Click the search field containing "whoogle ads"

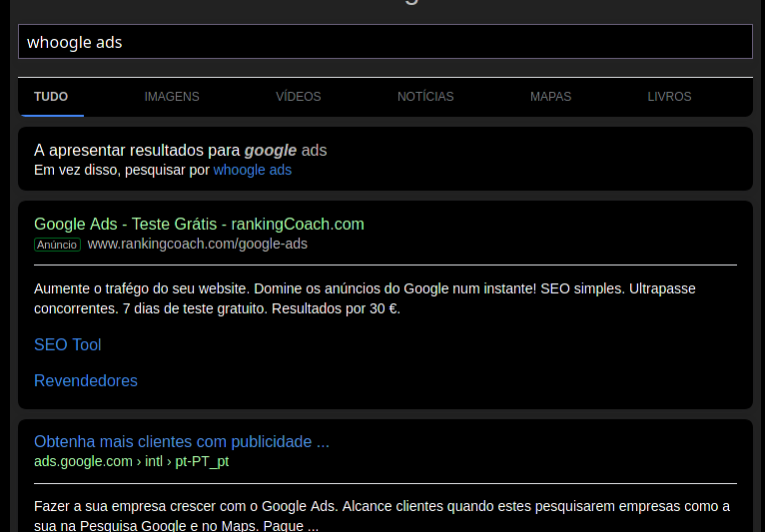click(384, 42)
